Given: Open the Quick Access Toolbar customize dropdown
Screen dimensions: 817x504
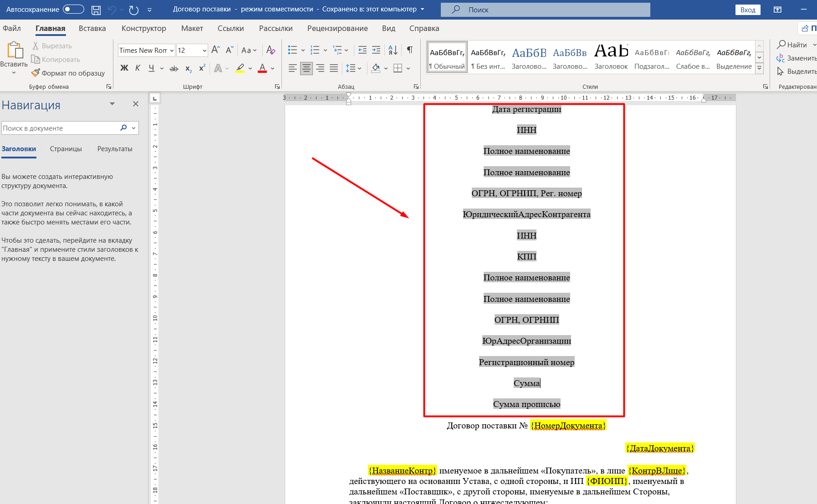Looking at the screenshot, I should (149, 10).
